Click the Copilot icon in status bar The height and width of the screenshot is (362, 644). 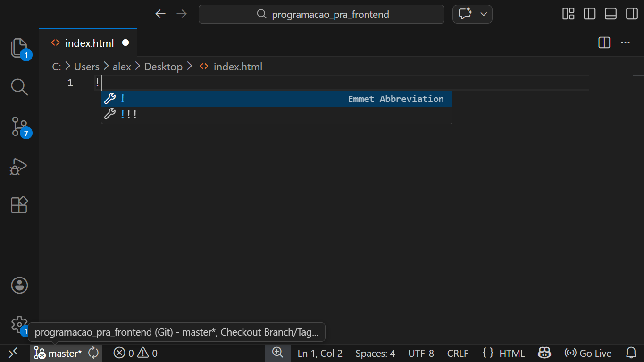[544, 353]
